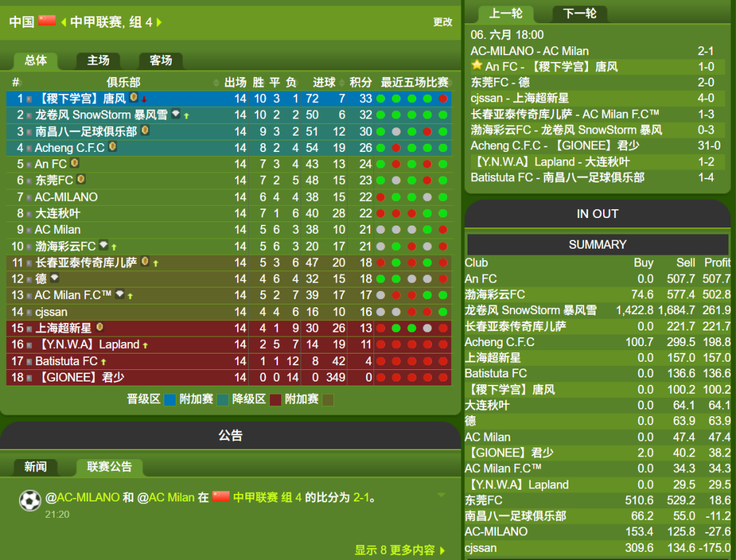Click the up arrow beside AC Milan F.C™ in the table
The image size is (736, 560).
pyautogui.click(x=130, y=296)
